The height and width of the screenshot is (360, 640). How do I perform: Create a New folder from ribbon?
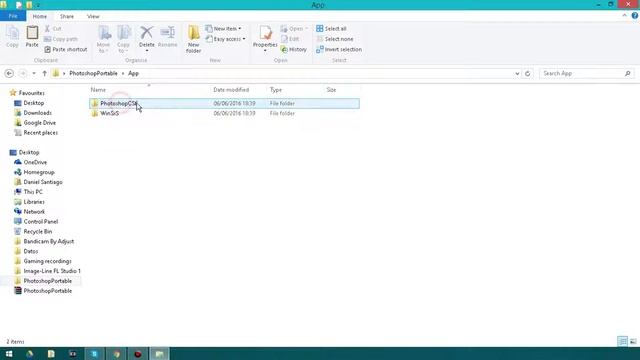(x=193, y=39)
